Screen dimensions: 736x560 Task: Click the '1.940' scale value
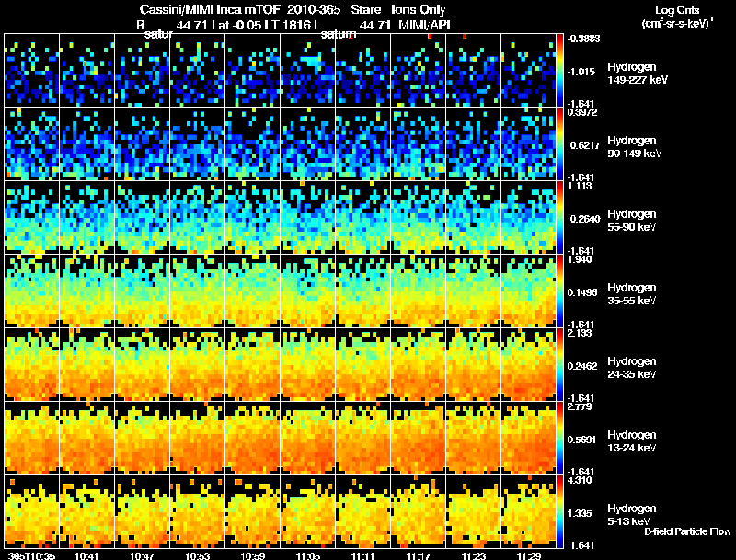pyautogui.click(x=580, y=259)
